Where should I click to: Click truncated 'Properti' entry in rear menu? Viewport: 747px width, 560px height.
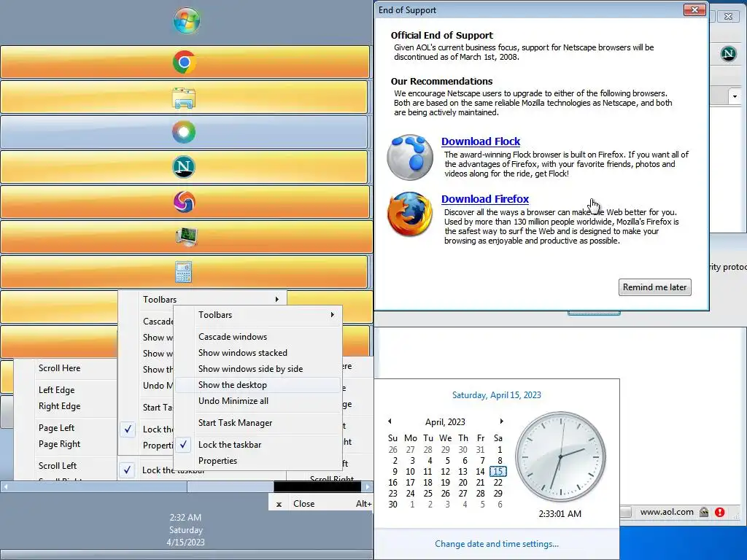pyautogui.click(x=146, y=446)
